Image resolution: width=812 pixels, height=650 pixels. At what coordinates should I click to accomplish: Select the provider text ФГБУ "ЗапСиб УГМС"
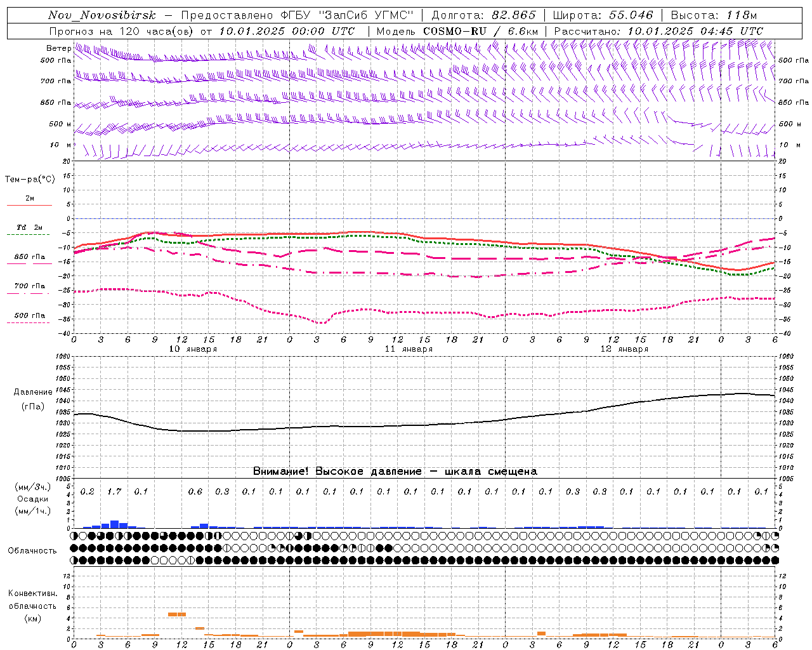pyautogui.click(x=348, y=15)
